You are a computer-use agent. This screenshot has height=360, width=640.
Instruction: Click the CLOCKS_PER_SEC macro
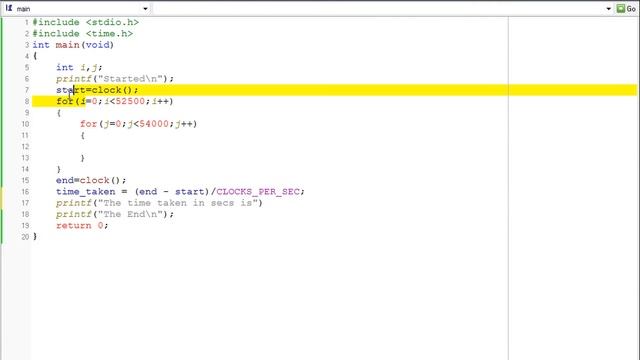(258, 191)
